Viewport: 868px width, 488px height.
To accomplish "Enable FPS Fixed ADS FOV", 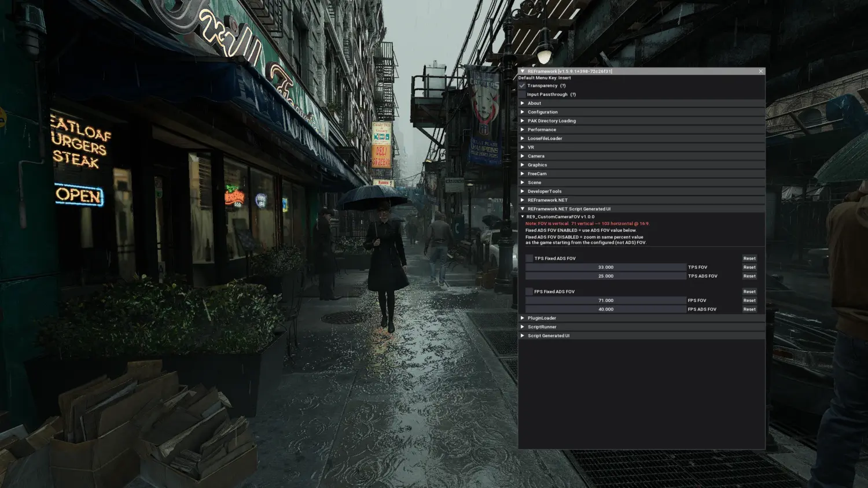I will click(529, 291).
